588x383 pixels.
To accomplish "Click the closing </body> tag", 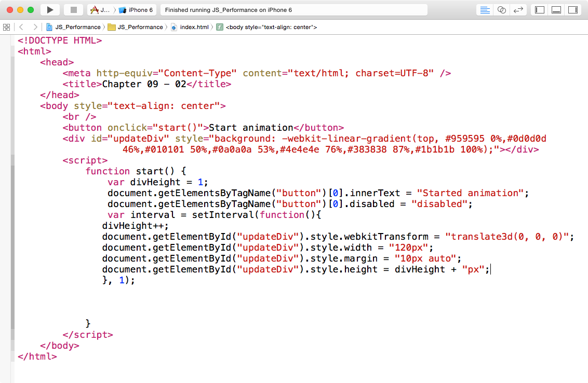I will 60,346.
